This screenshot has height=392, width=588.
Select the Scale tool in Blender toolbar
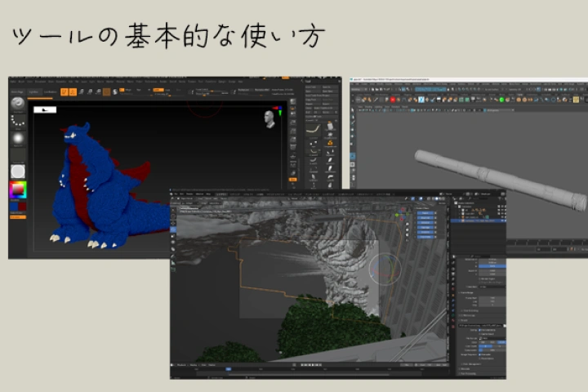point(173,236)
